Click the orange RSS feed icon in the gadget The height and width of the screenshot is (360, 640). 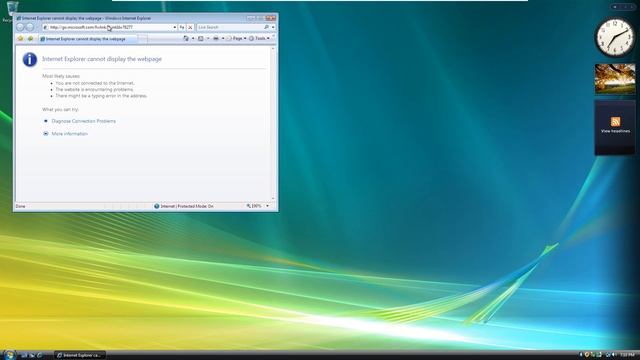click(616, 122)
